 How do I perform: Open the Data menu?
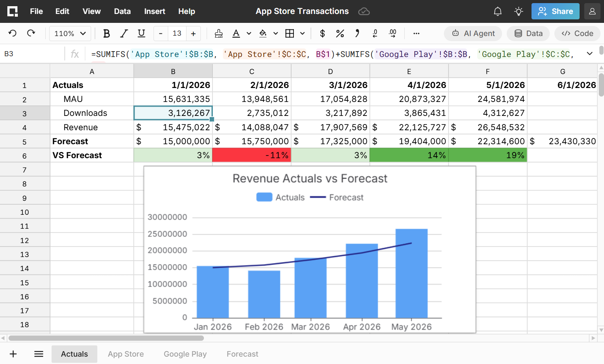point(122,11)
